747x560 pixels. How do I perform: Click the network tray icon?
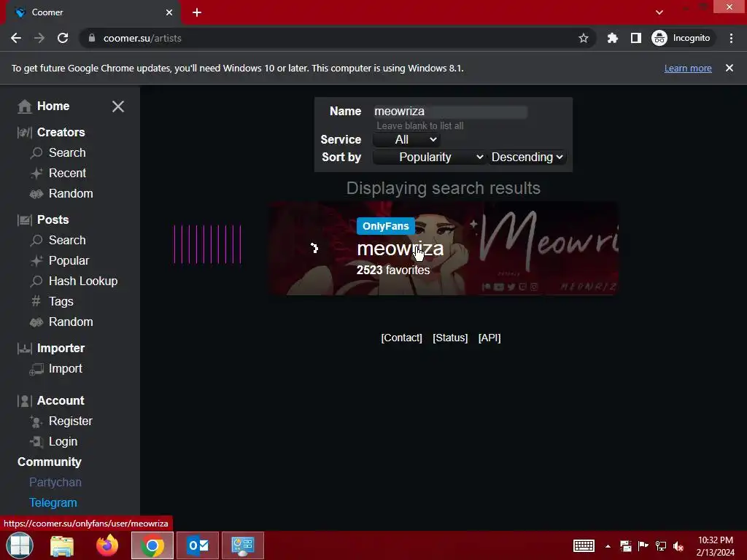tap(661, 546)
